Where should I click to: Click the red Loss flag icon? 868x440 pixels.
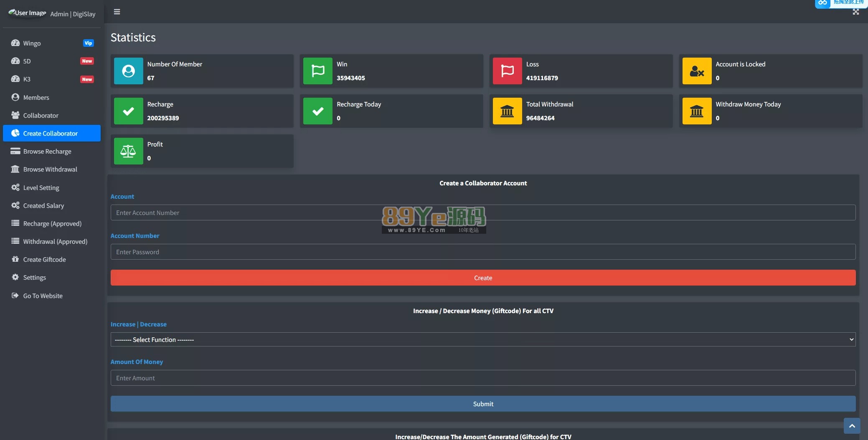pos(507,71)
